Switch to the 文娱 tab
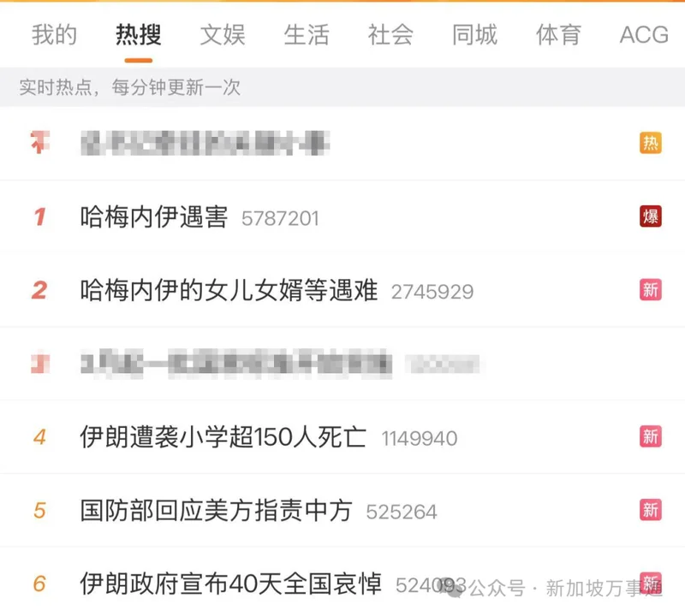 [223, 34]
